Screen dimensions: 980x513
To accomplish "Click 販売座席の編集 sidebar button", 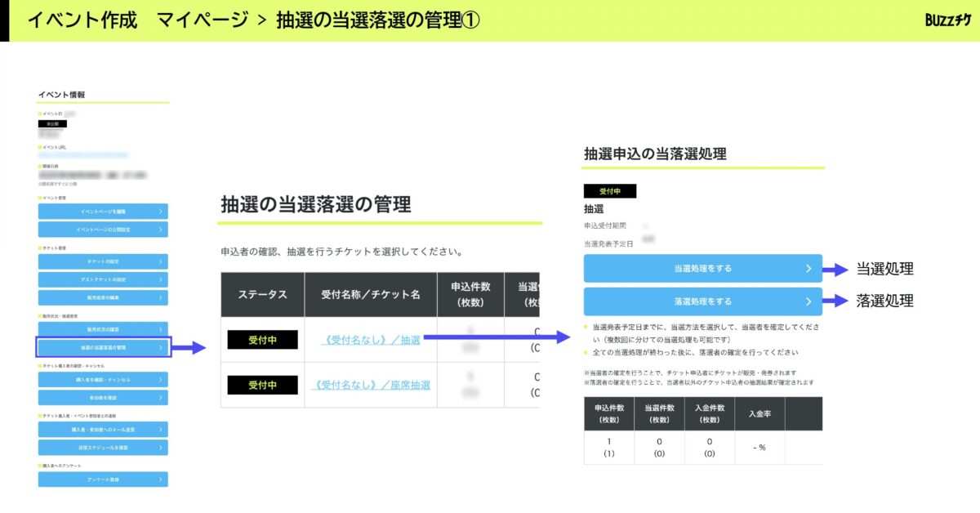I will click(x=103, y=297).
